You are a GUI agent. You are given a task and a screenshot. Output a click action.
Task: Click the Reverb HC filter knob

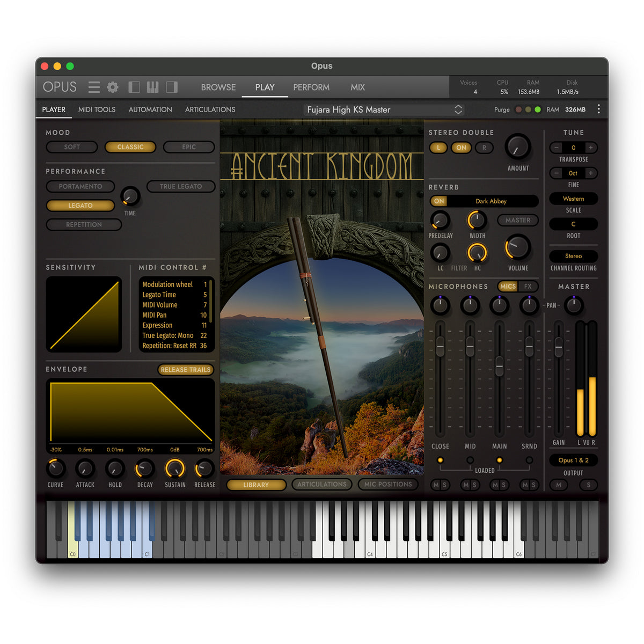(477, 252)
